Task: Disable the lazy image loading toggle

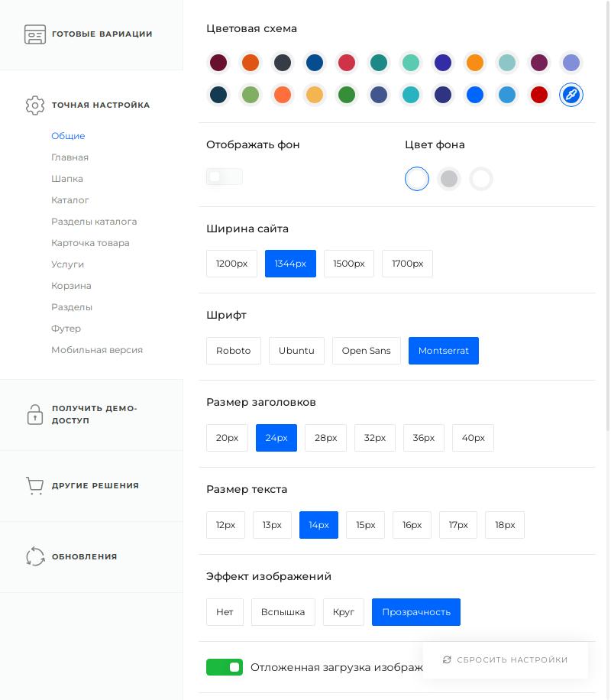Action: [x=225, y=667]
